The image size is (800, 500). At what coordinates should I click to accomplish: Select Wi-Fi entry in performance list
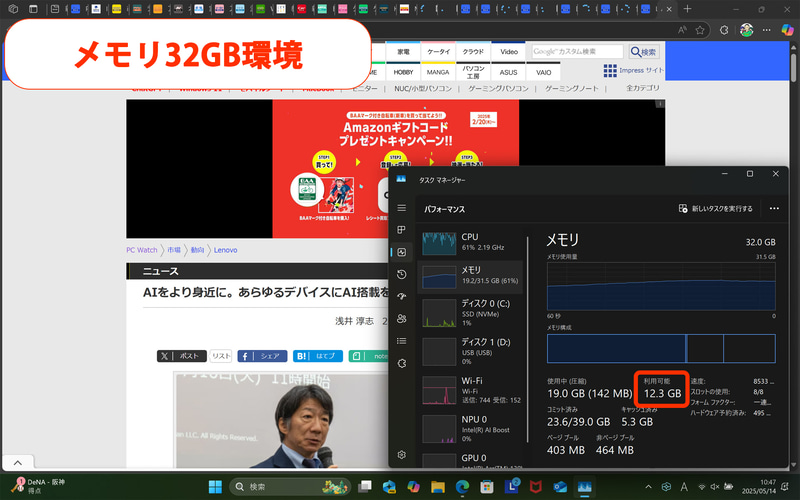coord(471,390)
